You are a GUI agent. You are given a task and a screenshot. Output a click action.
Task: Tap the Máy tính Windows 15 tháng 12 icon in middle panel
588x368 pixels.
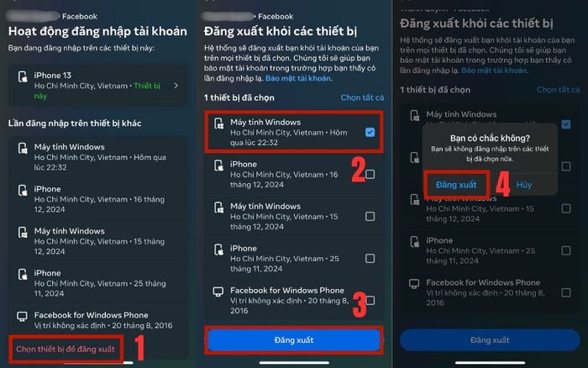coord(218,208)
